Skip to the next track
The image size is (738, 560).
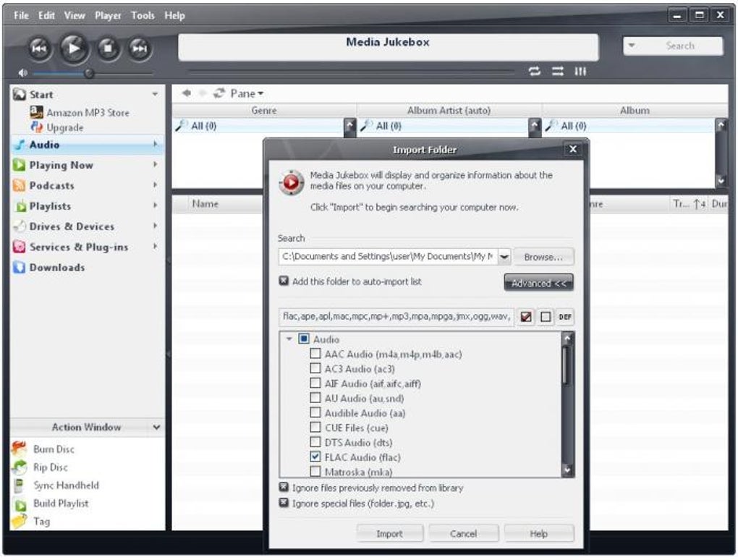tap(139, 48)
